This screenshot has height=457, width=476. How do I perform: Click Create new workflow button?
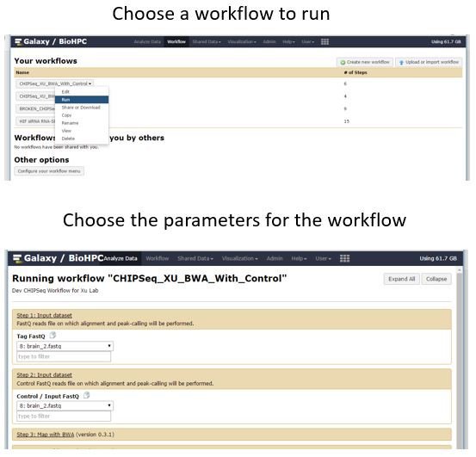tap(365, 62)
